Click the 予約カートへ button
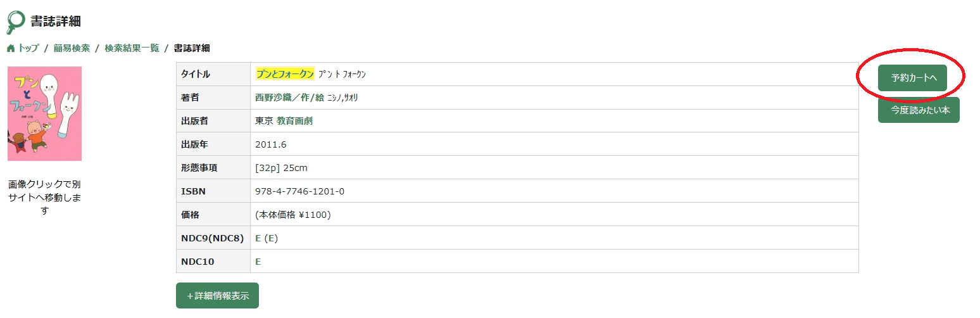This screenshot has width=980, height=318. (912, 78)
